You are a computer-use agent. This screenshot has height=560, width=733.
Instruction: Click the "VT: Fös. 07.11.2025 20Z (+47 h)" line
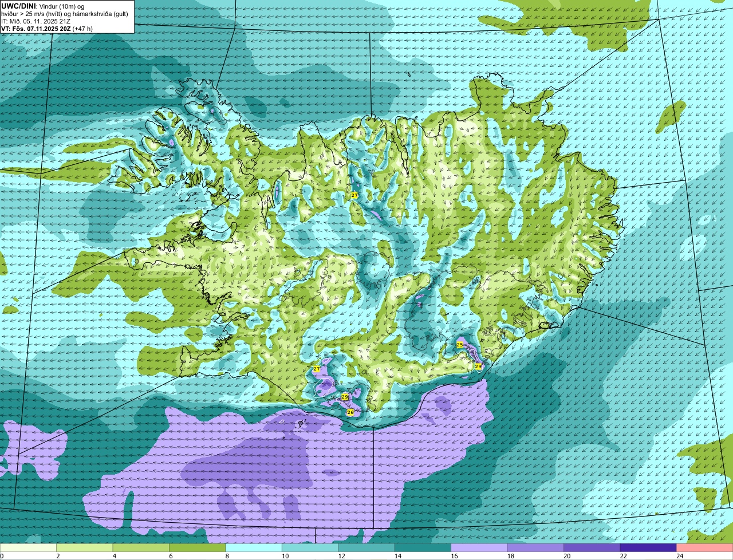tap(47, 29)
